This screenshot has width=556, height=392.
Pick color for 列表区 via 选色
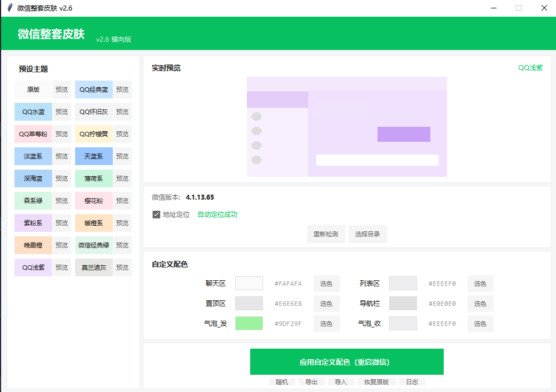[x=480, y=284]
